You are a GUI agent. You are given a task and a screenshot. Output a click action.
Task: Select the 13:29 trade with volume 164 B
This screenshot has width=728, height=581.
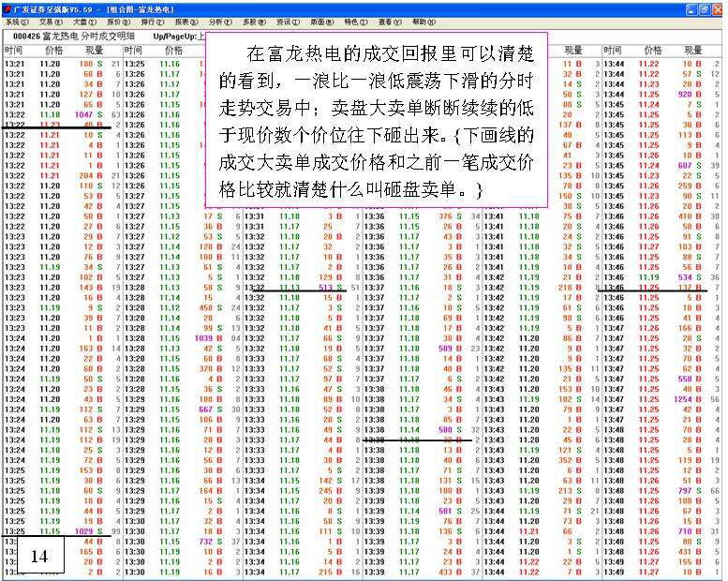pos(182,490)
